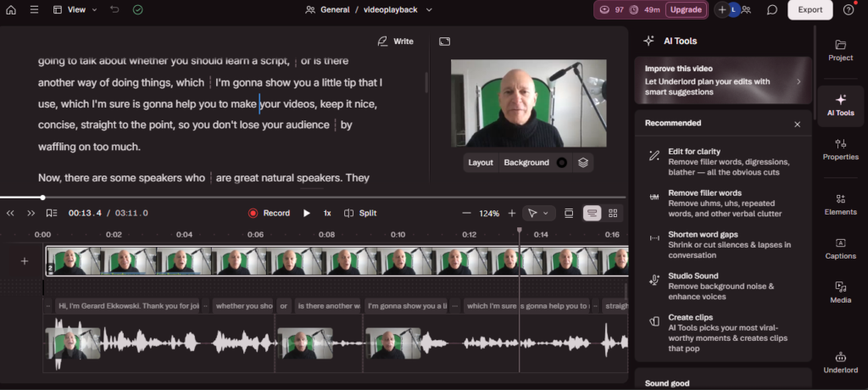Switch to Write mode

point(395,41)
